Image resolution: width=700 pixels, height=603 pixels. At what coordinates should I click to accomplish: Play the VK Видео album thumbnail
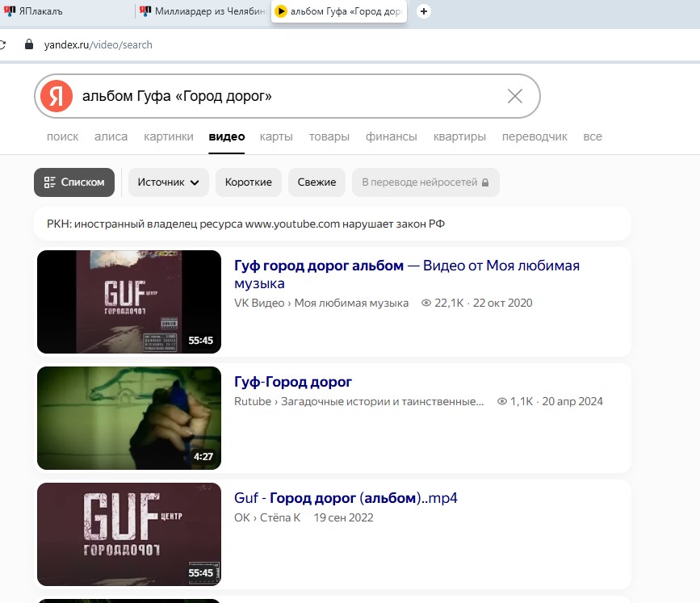click(x=129, y=302)
